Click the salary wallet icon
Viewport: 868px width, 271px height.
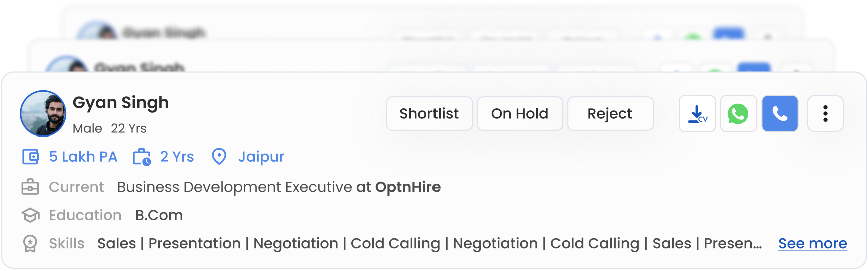[x=30, y=157]
